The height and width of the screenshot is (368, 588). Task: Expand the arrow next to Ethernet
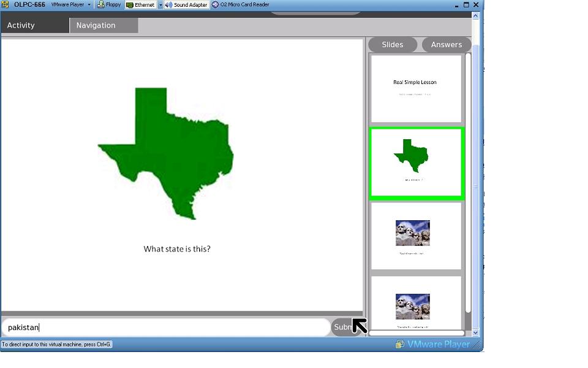[x=160, y=5]
